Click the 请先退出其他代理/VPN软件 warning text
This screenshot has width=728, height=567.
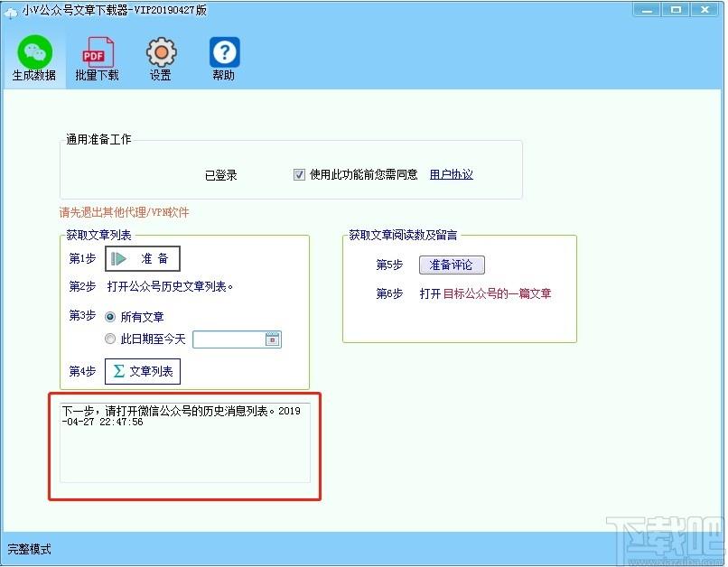coord(125,212)
